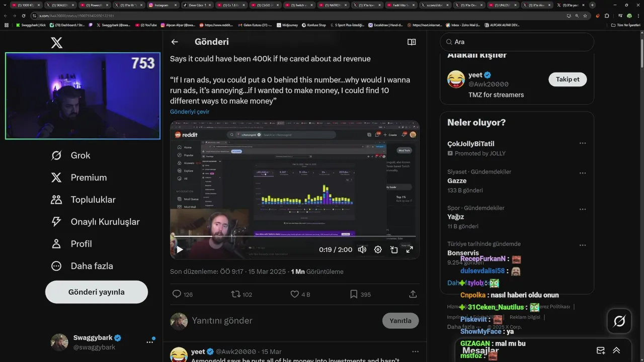The width and height of the screenshot is (644, 362).
Task: Open the Onaylı Kuruluşlar lightning icon
Action: click(x=56, y=222)
